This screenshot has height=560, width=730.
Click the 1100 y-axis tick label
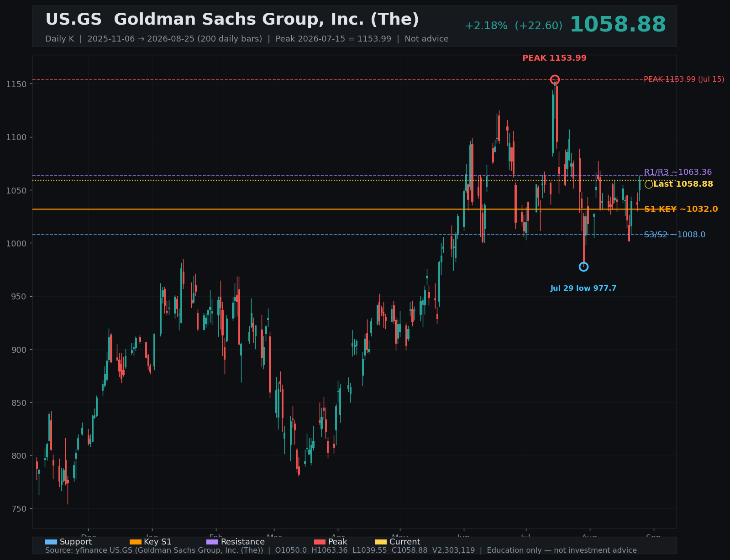point(16,137)
